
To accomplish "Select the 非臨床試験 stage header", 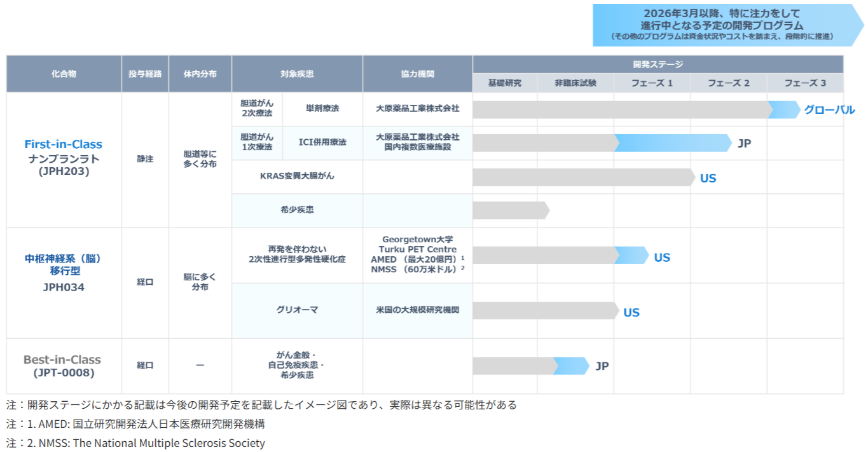I will (575, 83).
